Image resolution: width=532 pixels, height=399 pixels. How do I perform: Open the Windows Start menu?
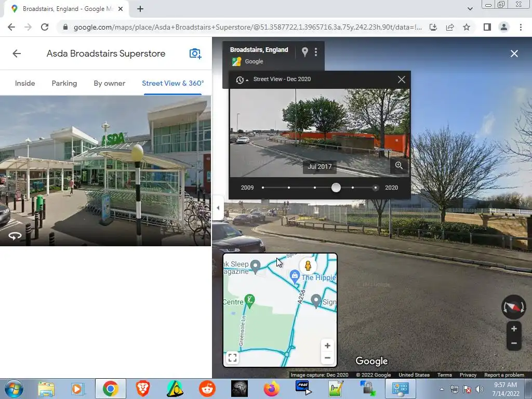(x=14, y=389)
